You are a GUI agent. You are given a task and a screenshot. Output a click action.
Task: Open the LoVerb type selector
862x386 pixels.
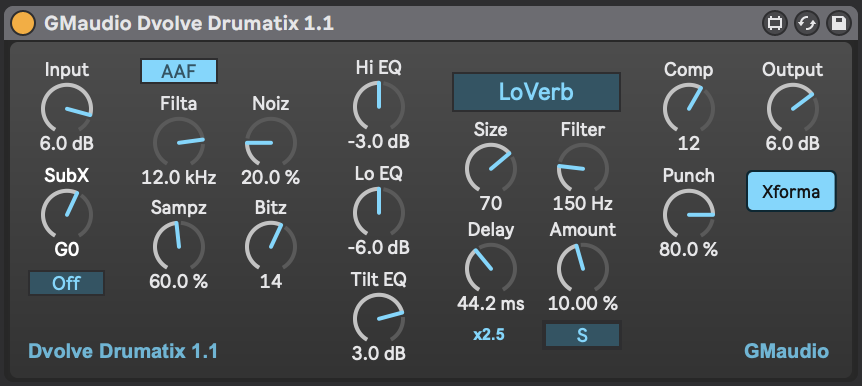pyautogui.click(x=536, y=92)
